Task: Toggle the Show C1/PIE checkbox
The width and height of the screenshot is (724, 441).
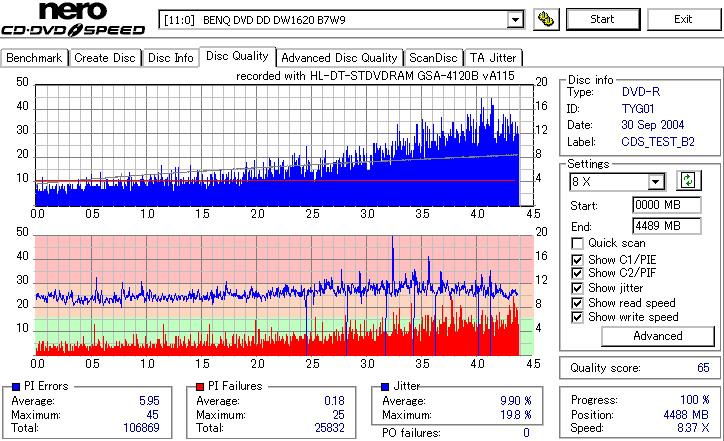Action: tap(577, 260)
